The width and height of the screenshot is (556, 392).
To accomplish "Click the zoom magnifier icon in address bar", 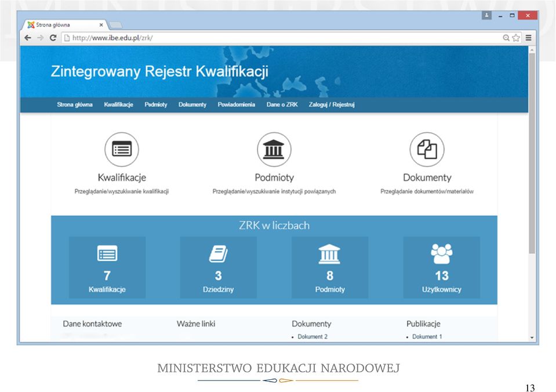I will click(x=506, y=38).
